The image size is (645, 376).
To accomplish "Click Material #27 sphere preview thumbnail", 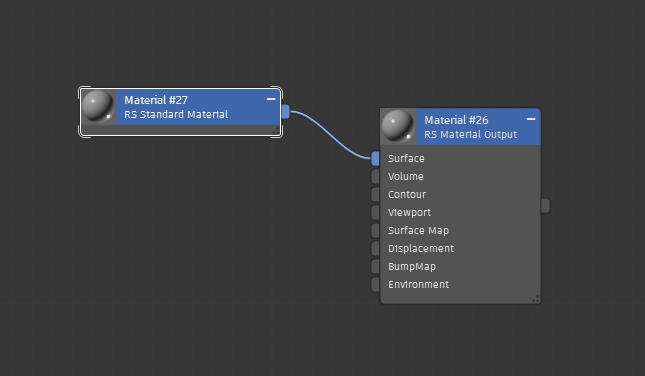I will [98, 107].
